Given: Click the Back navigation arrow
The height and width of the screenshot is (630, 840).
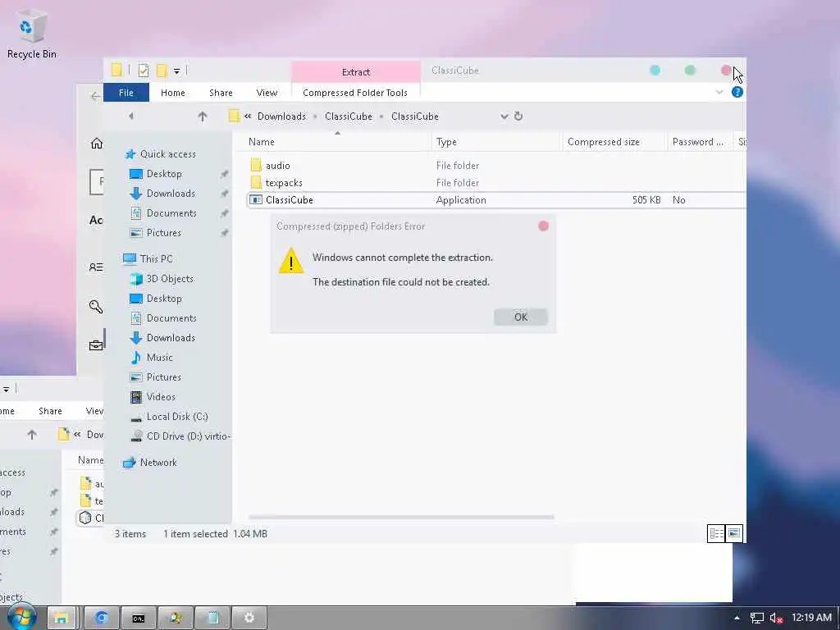Looking at the screenshot, I should click(131, 116).
